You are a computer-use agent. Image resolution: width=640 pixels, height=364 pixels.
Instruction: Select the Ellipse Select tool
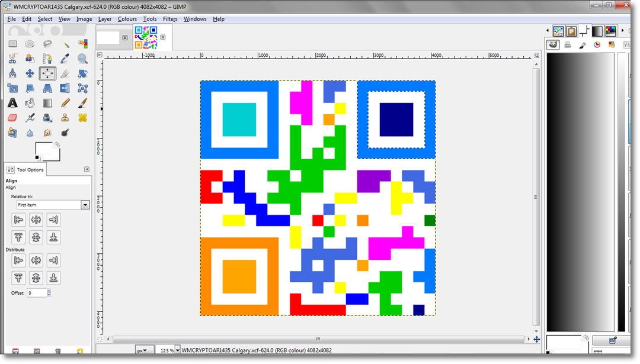coord(30,44)
